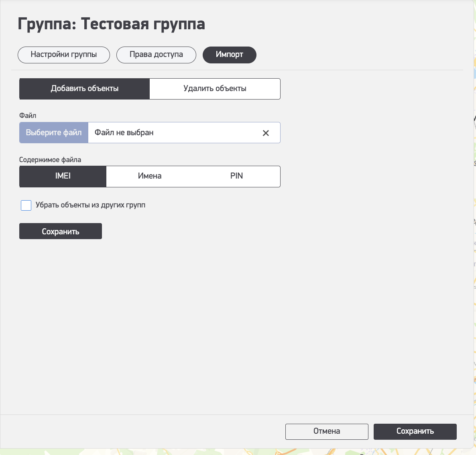Viewport: 476px width, 455px height.
Task: Click the footer Сохранить button beside Отмена
Action: pos(415,431)
